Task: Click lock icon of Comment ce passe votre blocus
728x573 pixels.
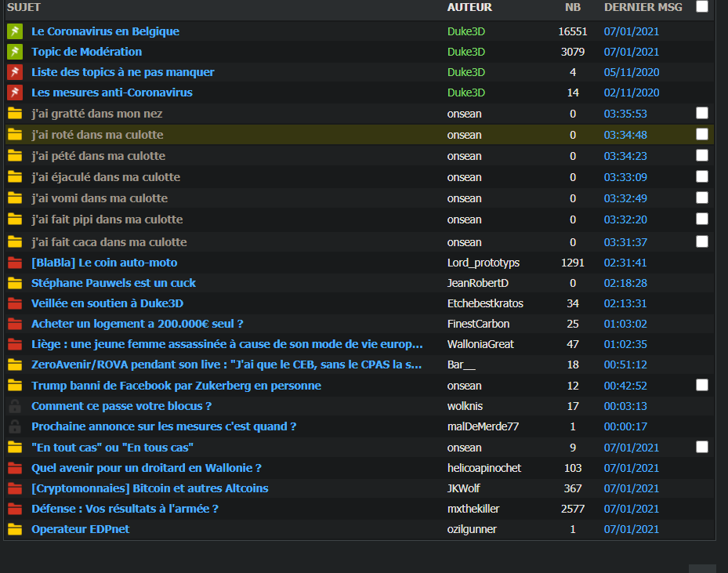Action: pos(15,406)
